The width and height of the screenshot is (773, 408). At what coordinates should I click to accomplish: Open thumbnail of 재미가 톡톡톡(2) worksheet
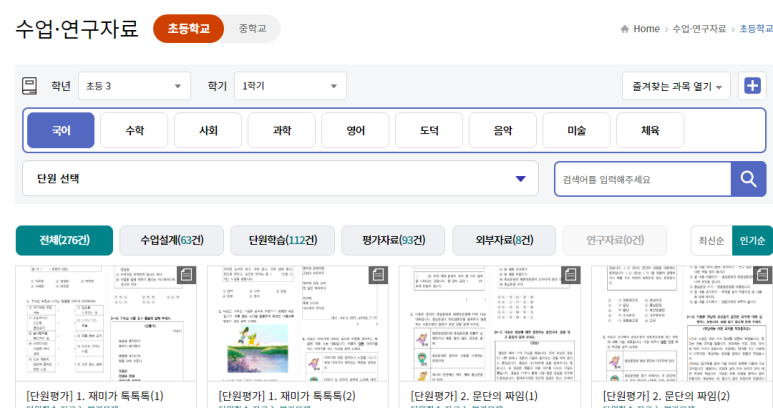298,323
